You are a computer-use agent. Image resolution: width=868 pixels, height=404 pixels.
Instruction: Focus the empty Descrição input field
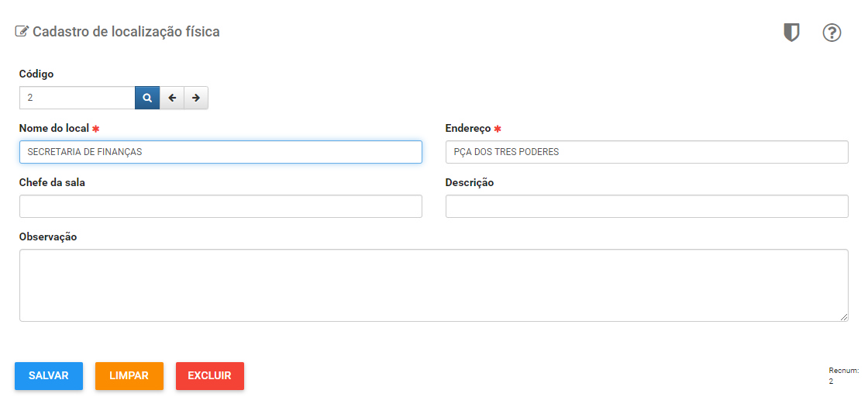pyautogui.click(x=646, y=206)
